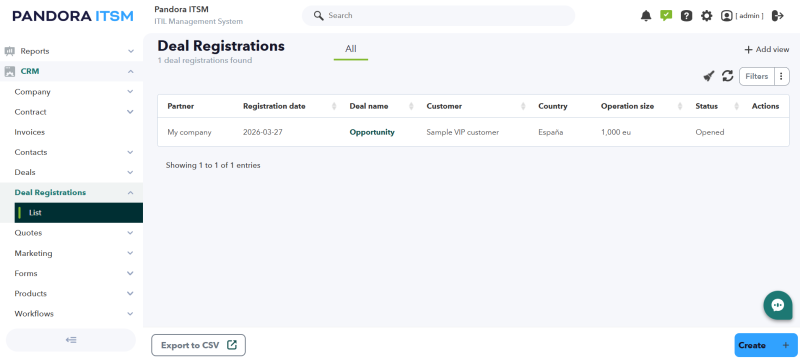Expand the Contract submenu chevron
Image resolution: width=800 pixels, height=360 pixels.
[x=131, y=112]
